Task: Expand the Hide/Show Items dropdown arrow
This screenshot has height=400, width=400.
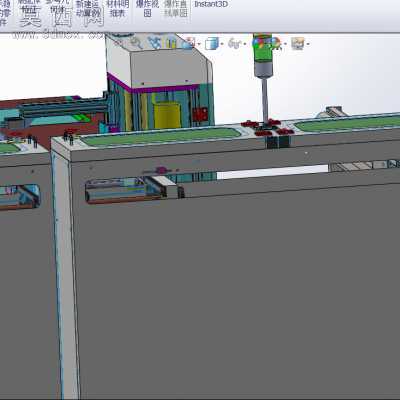Action: pyautogui.click(x=245, y=44)
